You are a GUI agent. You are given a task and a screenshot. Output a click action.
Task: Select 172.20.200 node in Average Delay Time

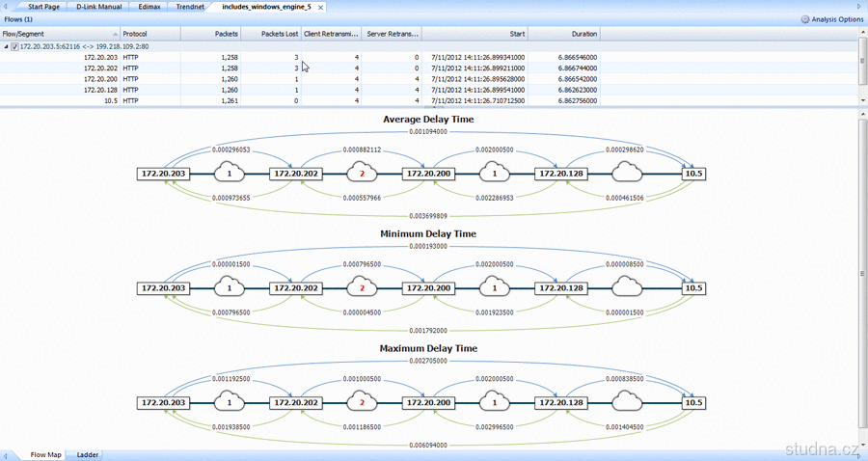[428, 174]
